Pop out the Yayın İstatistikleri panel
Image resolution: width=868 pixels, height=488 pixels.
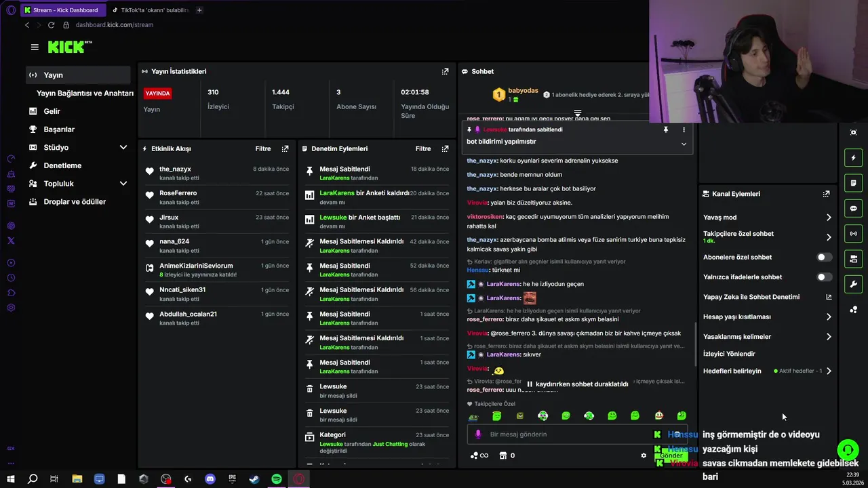pyautogui.click(x=445, y=71)
